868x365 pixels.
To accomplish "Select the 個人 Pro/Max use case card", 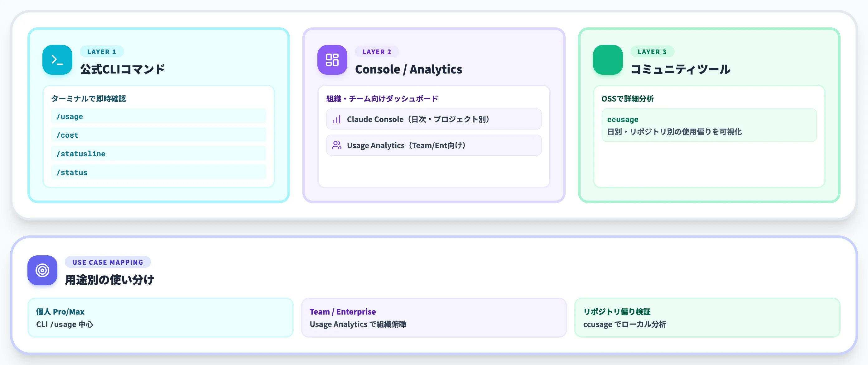I will click(x=160, y=318).
